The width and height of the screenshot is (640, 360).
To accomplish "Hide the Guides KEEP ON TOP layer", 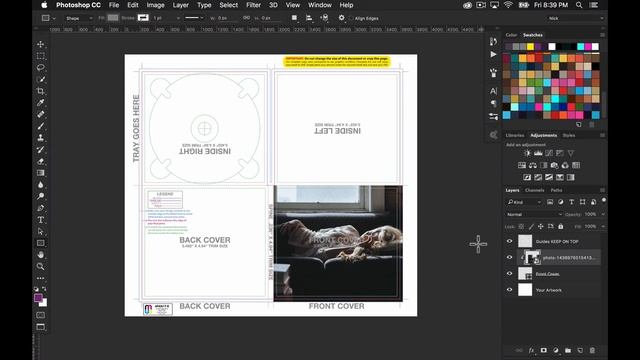I will (509, 241).
